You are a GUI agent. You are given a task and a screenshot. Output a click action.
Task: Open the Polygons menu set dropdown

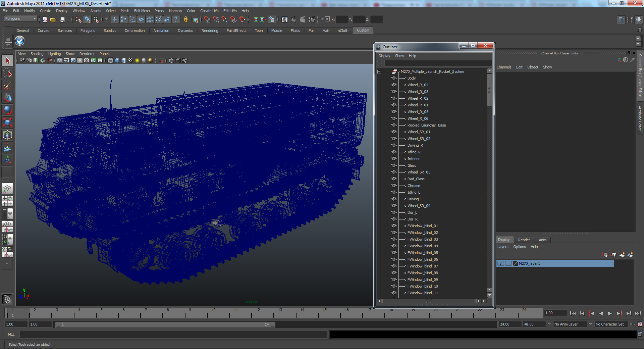click(20, 19)
